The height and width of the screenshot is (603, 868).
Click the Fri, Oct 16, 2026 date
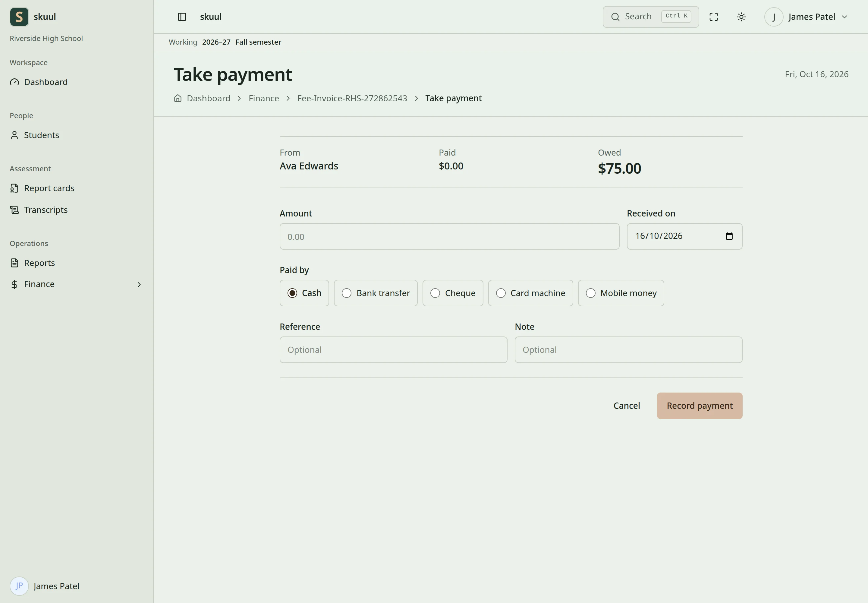(x=816, y=74)
